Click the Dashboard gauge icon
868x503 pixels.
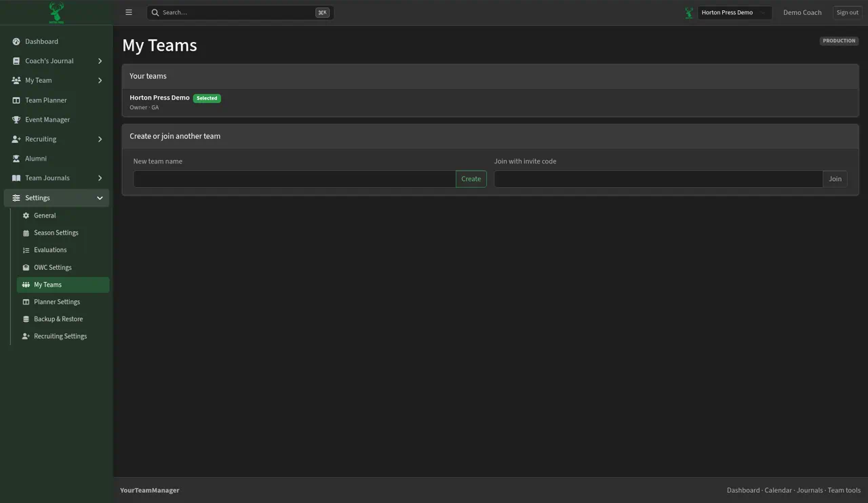pyautogui.click(x=16, y=41)
